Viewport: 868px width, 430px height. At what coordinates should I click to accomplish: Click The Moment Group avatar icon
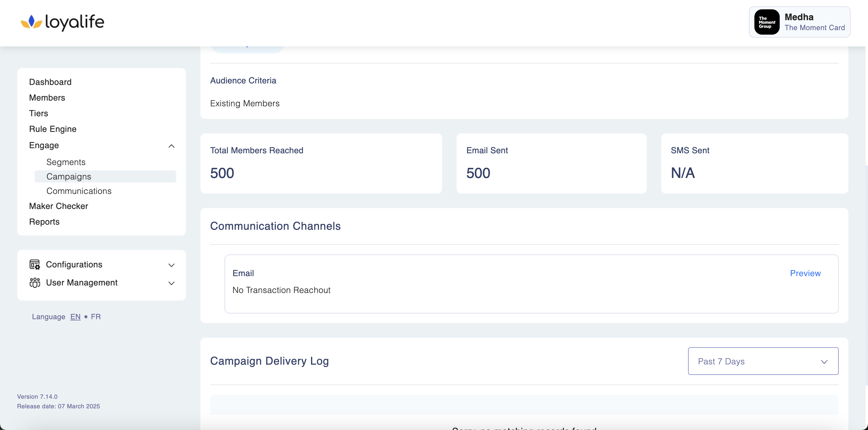[766, 22]
